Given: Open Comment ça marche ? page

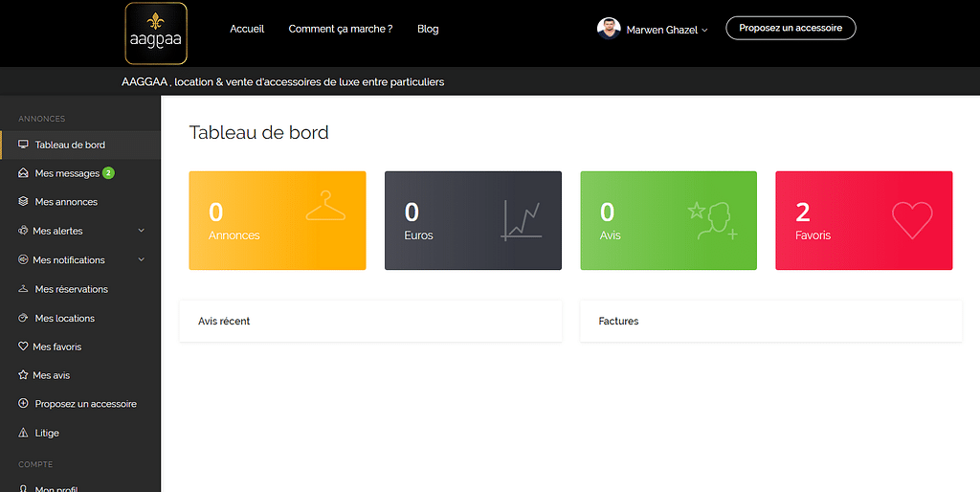Looking at the screenshot, I should pyautogui.click(x=341, y=29).
